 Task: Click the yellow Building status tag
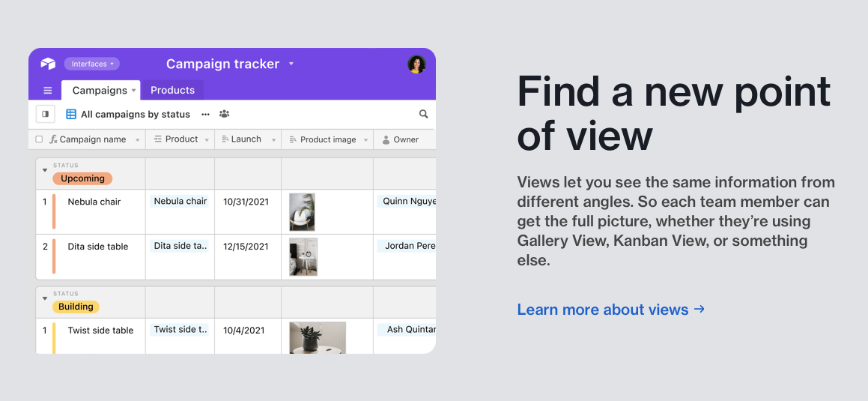click(76, 307)
